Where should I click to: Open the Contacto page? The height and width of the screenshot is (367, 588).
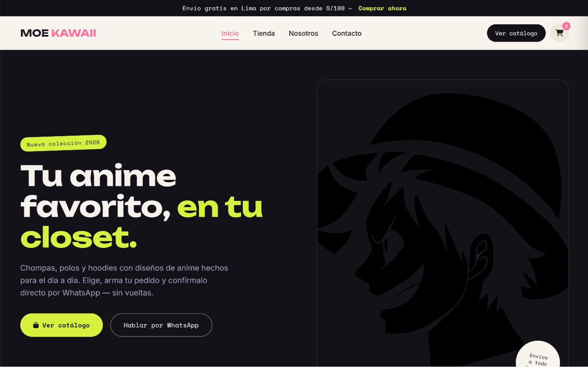point(347,33)
